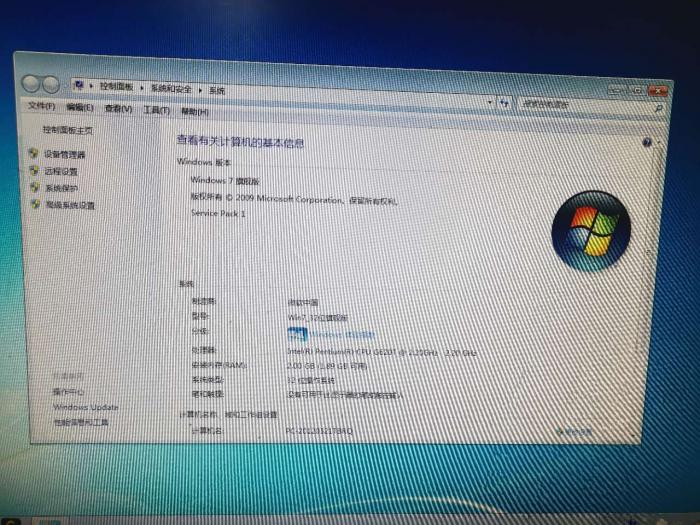The image size is (700, 525).
Task: Open the 远程设置 link
Action: tap(61, 171)
